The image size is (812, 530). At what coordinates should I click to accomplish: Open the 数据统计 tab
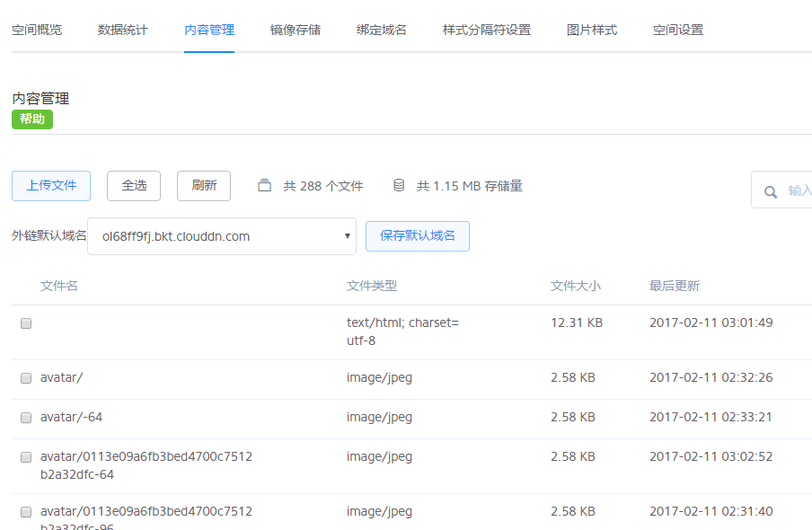click(123, 30)
